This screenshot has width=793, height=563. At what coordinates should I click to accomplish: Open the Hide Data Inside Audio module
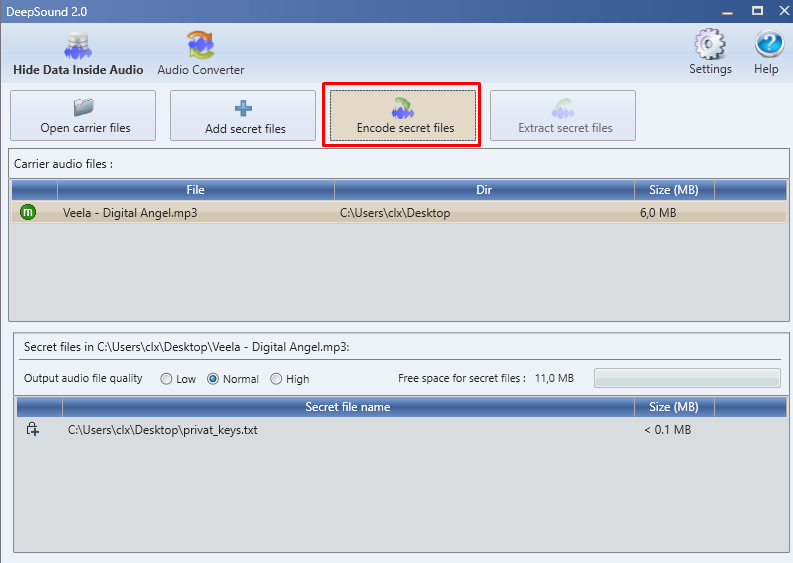click(78, 54)
